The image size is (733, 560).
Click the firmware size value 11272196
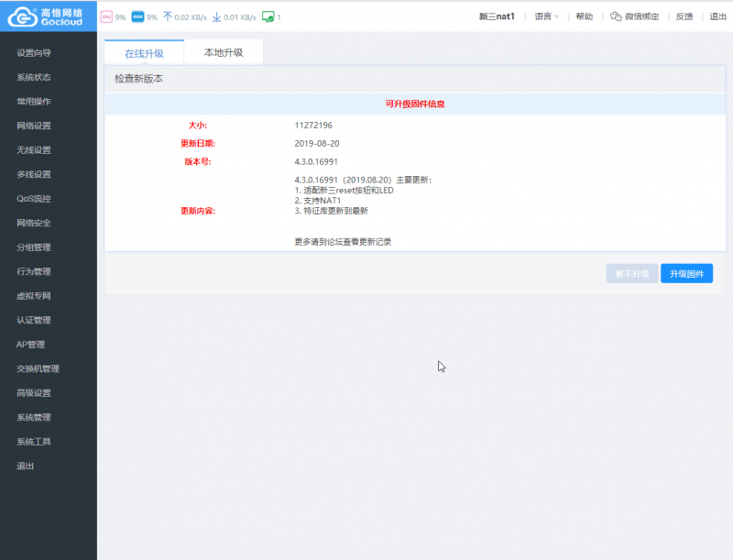(313, 126)
